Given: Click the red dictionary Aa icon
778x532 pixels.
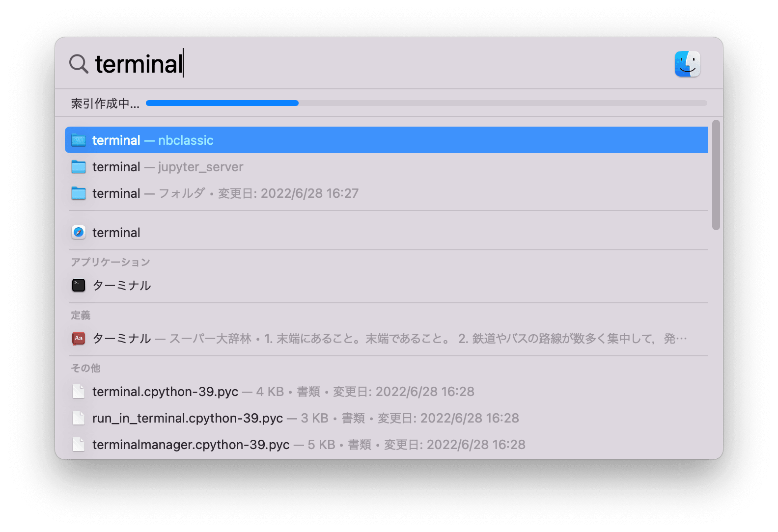Looking at the screenshot, I should 79,339.
